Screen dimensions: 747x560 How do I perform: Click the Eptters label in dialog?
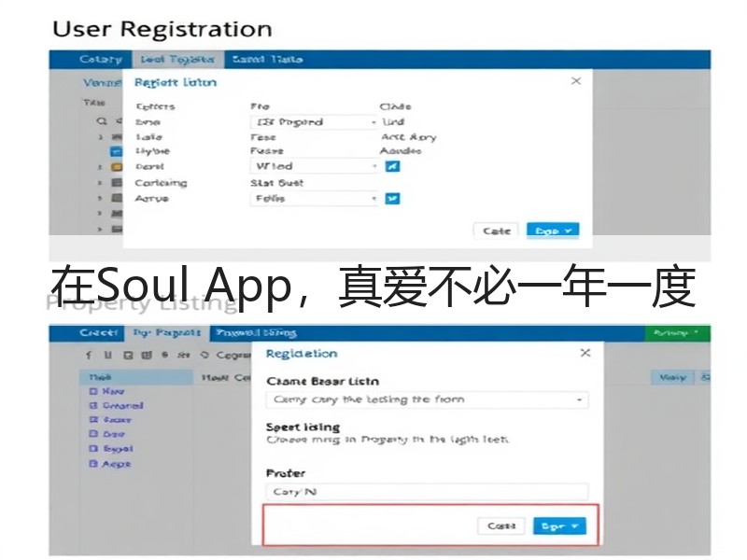156,106
